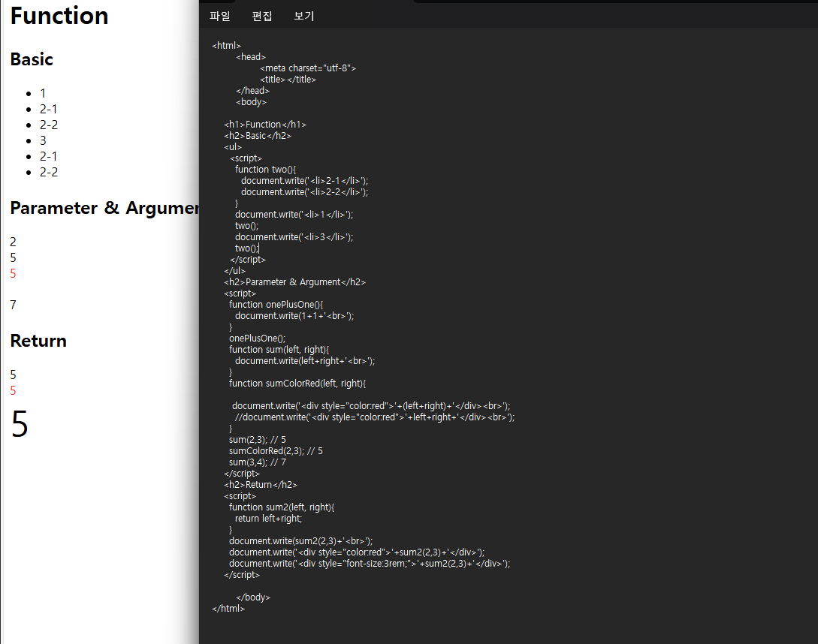Click the number 7 in page output
Image resolution: width=818 pixels, height=644 pixels.
13,305
